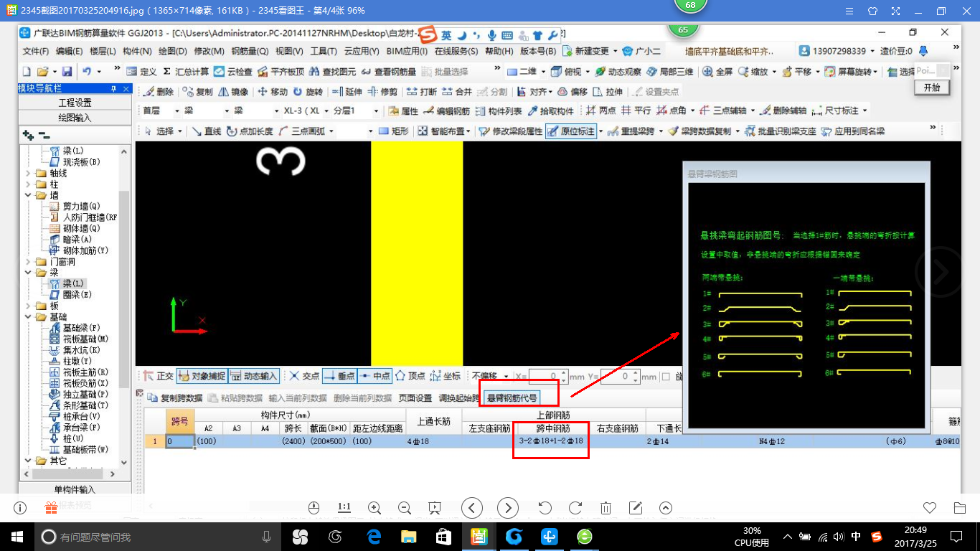The height and width of the screenshot is (551, 980).
Task: Select the 拉伸 stretch tool
Action: (x=608, y=92)
